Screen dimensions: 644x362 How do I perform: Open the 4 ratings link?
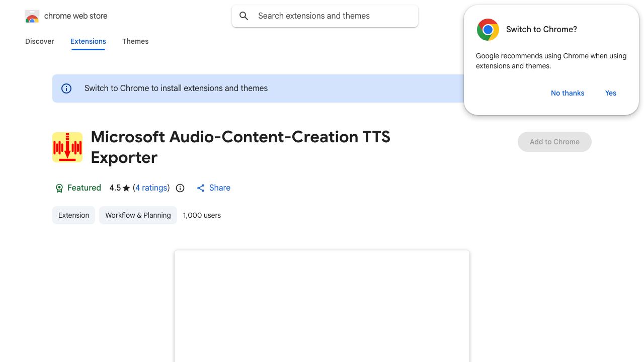[x=151, y=188]
